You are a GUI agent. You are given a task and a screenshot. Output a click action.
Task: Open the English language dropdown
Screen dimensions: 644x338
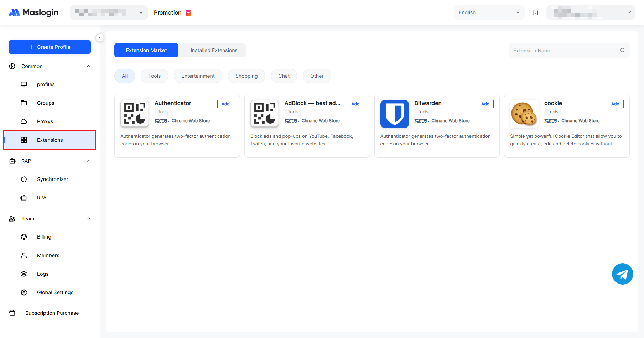pyautogui.click(x=489, y=12)
